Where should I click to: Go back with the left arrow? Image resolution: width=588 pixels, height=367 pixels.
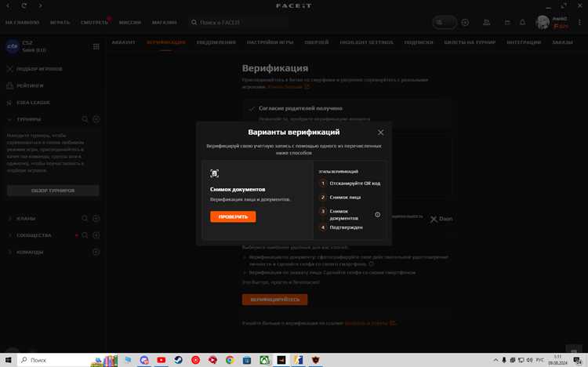[9, 5]
